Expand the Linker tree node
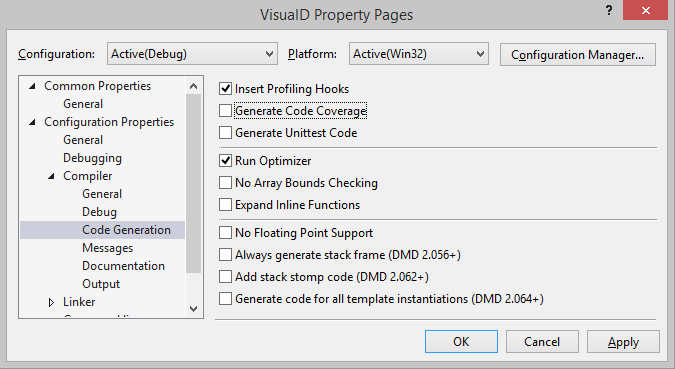The width and height of the screenshot is (675, 369). [51, 302]
